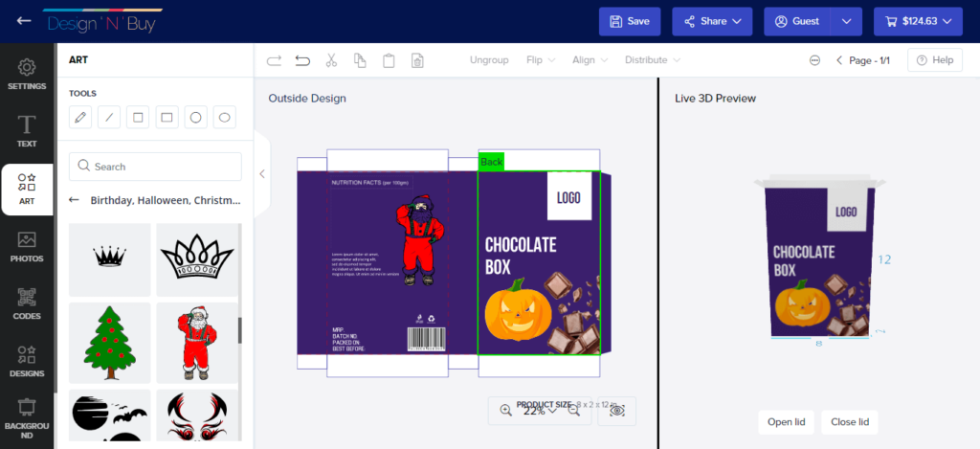The height and width of the screenshot is (449, 980).
Task: Open the Photos sidebar panel
Action: pos(27,247)
